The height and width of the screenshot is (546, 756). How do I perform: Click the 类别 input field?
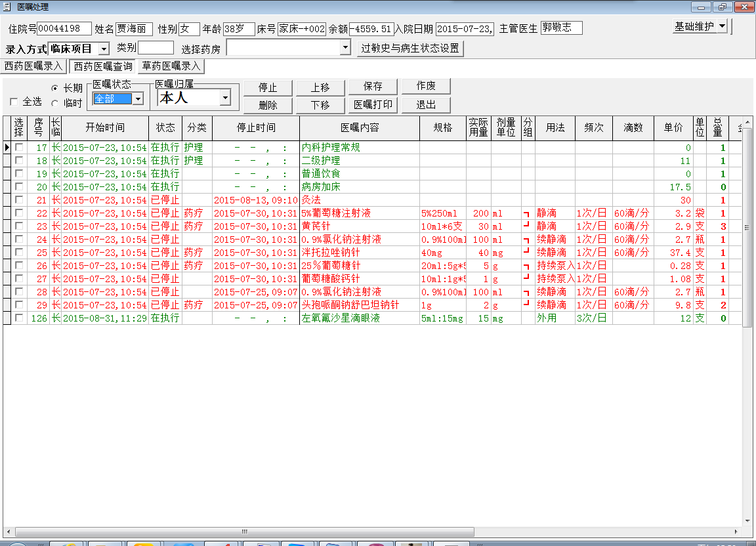(x=156, y=48)
